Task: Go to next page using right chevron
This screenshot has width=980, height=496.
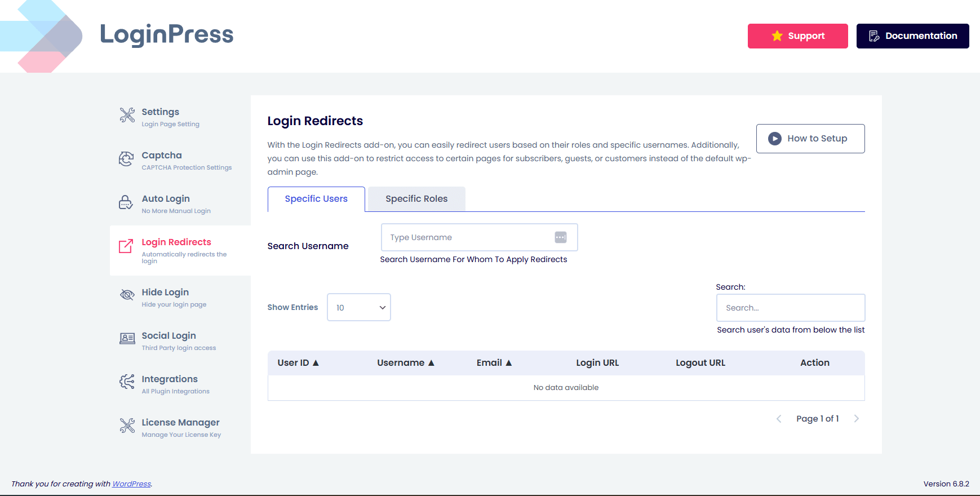Action: (856, 419)
